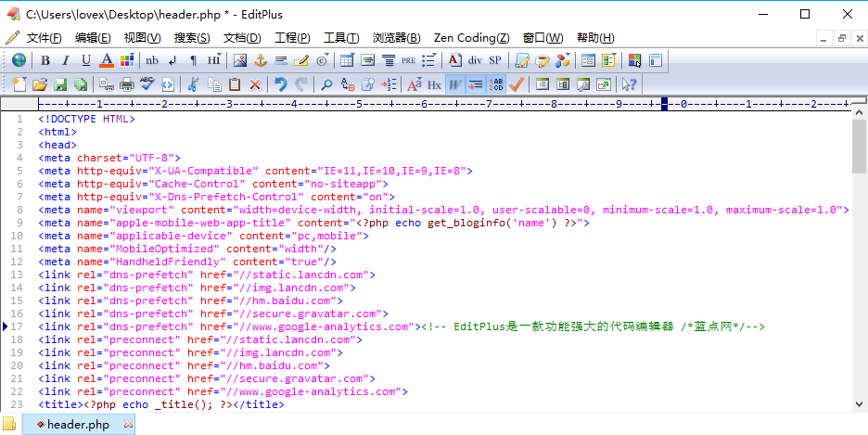Viewport: 868px width, 435px height.
Task: Apply Italic formatting tag
Action: point(66,59)
